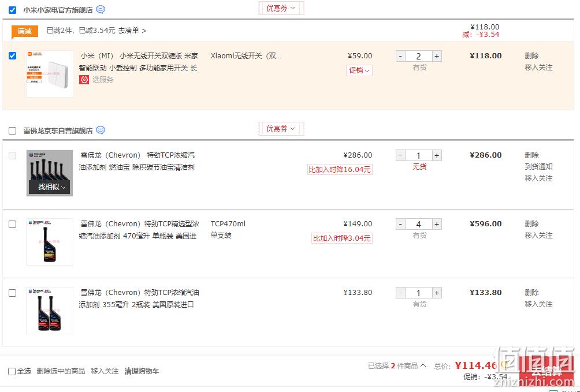The height and width of the screenshot is (392, 580).
Task: Open the 特劲TCP 355毫升 2瓶装 product title
Action: 139,298
